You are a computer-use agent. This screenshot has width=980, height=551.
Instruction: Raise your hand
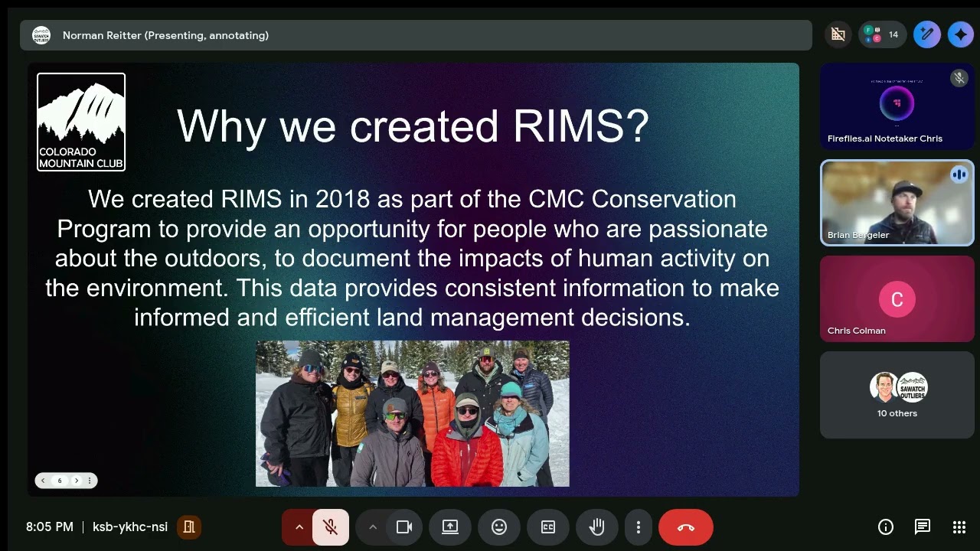click(x=597, y=527)
